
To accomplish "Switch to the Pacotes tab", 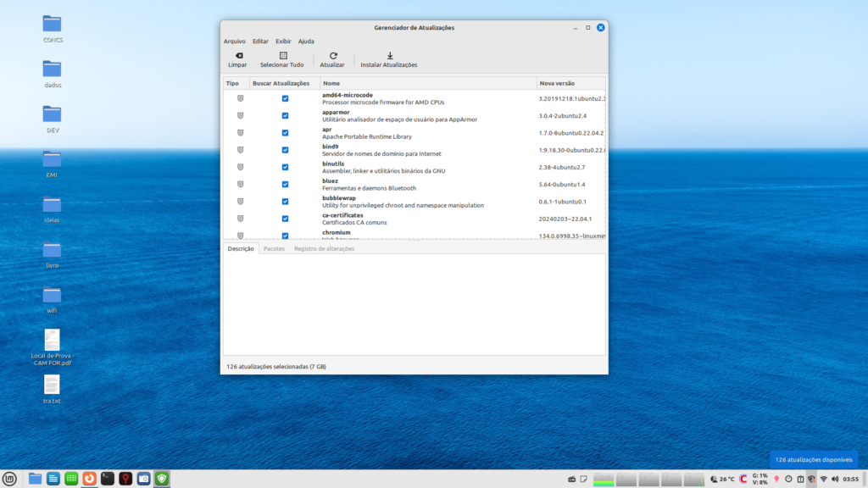I will 274,249.
